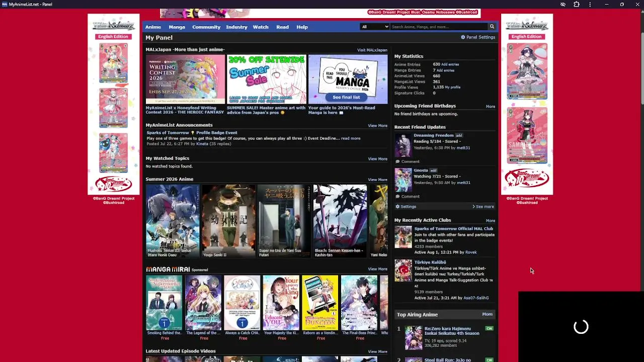Open the Watch menu

(x=261, y=27)
